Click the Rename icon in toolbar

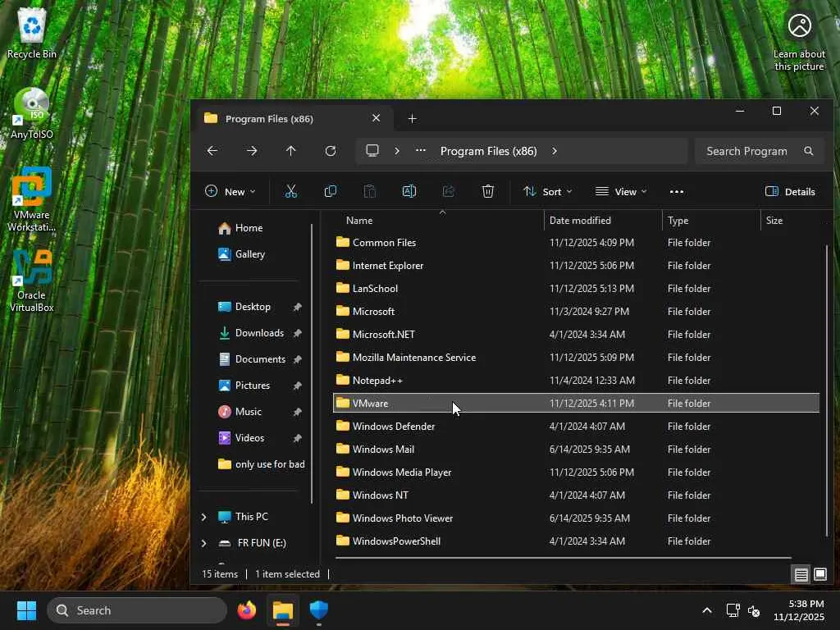pos(409,191)
